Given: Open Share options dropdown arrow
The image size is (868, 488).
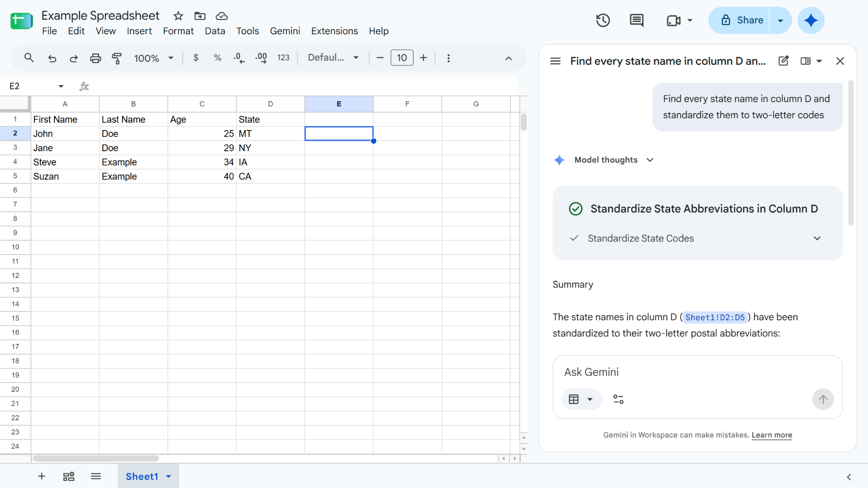Looking at the screenshot, I should tap(780, 20).
